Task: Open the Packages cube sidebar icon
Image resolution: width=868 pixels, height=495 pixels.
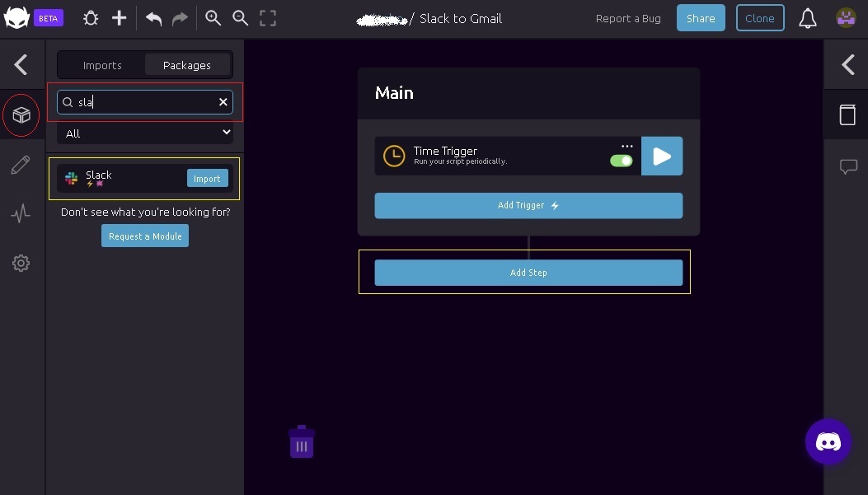Action: pyautogui.click(x=21, y=115)
